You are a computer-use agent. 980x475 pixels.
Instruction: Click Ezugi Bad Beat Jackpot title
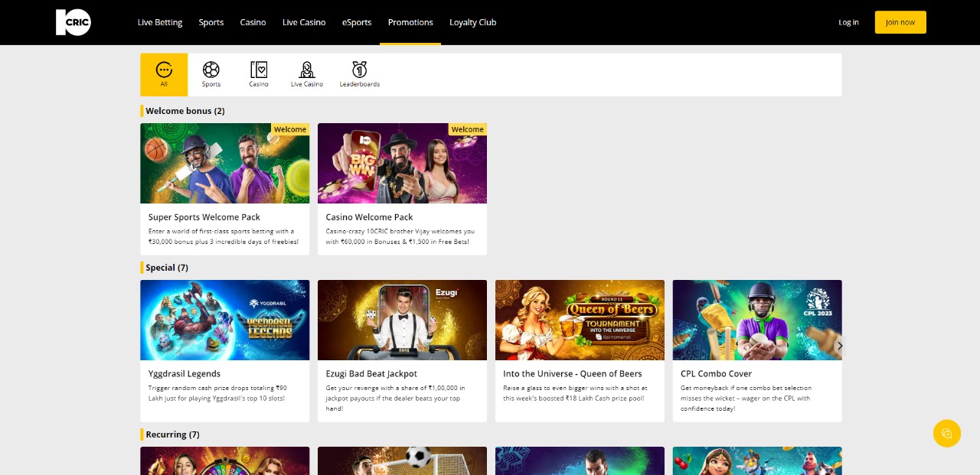[371, 374]
